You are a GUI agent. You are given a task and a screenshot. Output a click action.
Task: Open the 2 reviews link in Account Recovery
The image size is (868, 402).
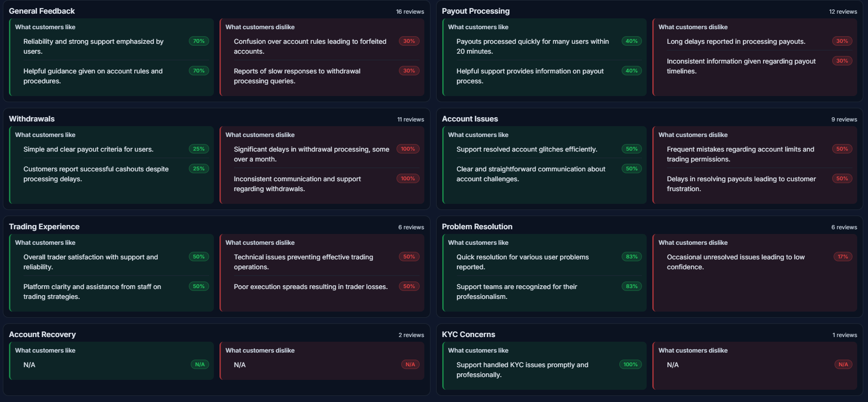coord(410,335)
